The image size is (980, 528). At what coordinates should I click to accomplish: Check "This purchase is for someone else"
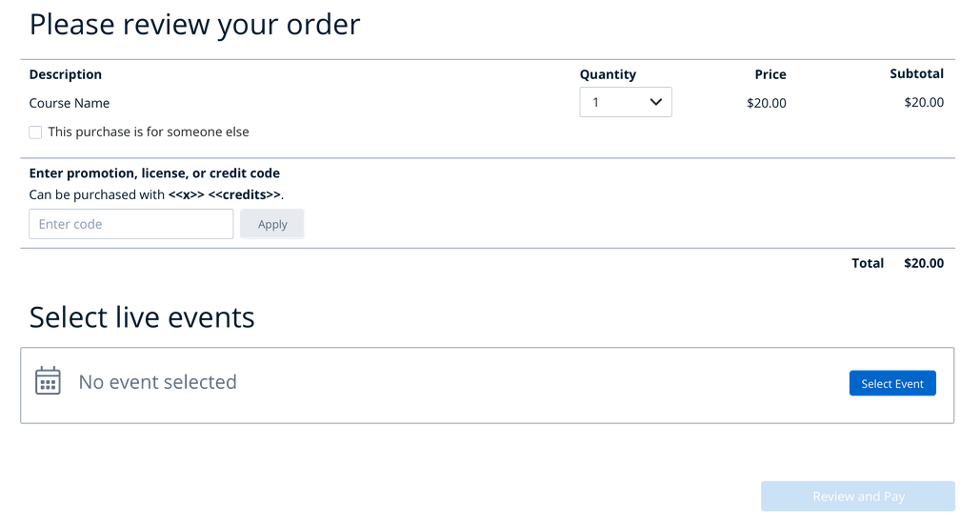tap(35, 132)
